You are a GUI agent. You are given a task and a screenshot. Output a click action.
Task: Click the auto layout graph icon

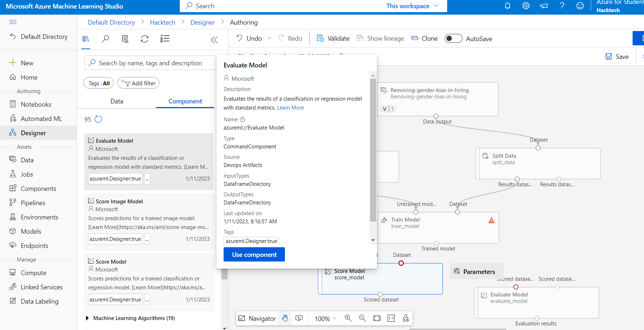(406, 318)
